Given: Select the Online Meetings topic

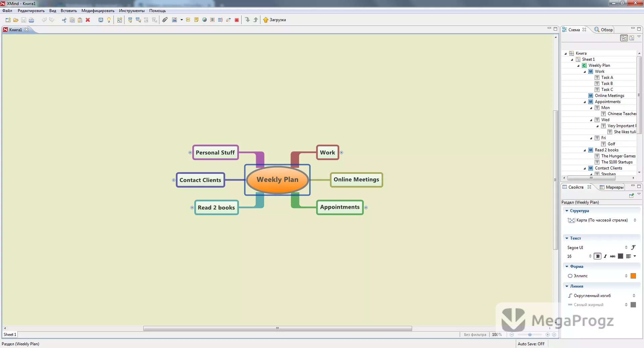Looking at the screenshot, I should coord(356,180).
